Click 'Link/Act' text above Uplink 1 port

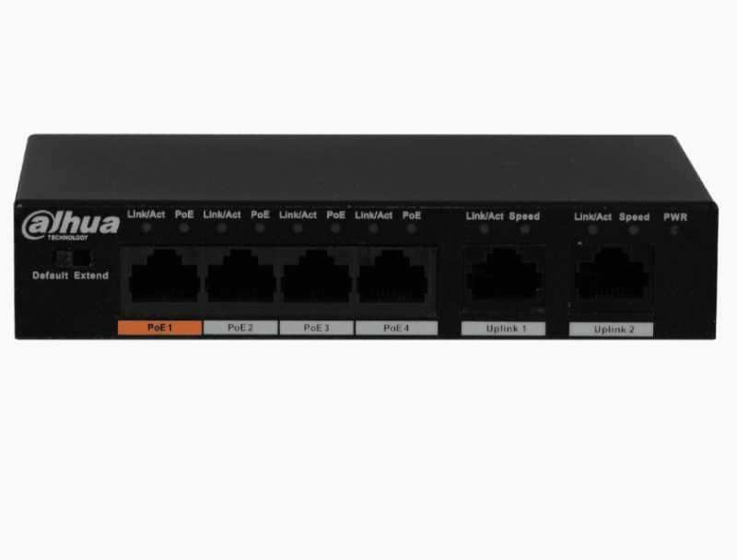pos(485,216)
